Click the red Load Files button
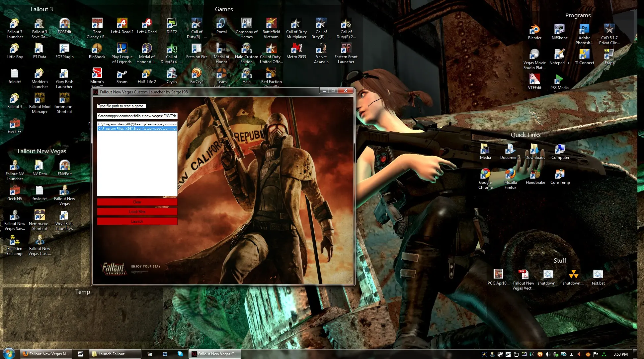Viewport: 644px width, 359px height. 137,212
